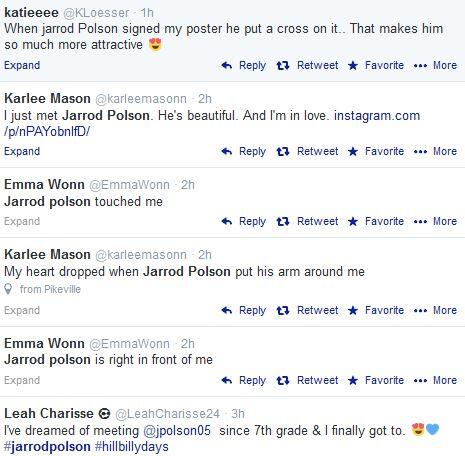Open the More menu on the 'right in front of me' tweet
Viewport: 465px width, 456px height.
[x=435, y=380]
